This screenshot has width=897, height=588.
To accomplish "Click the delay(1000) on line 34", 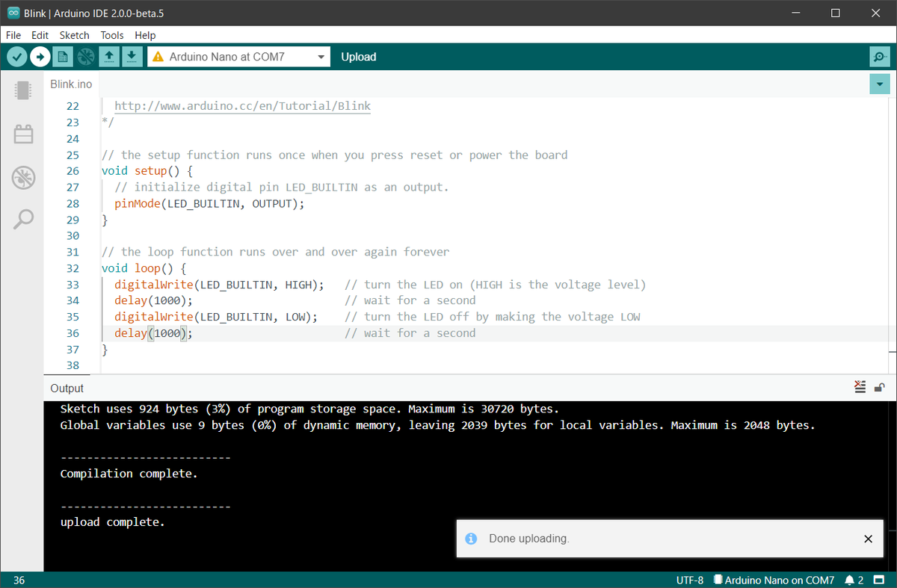I will click(x=153, y=300).
